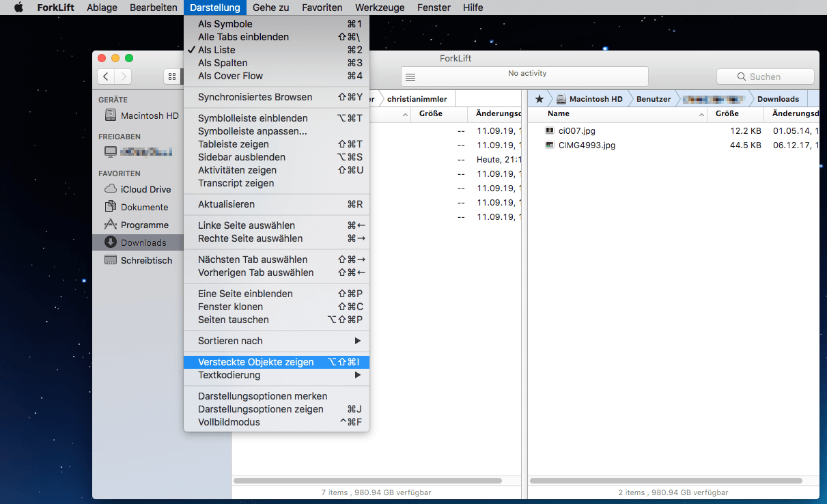
Task: Go back with the toolbar back arrow
Action: click(106, 76)
